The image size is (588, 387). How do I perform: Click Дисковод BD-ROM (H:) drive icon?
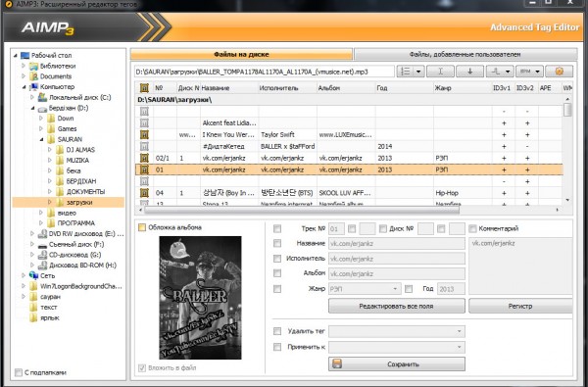(42, 266)
